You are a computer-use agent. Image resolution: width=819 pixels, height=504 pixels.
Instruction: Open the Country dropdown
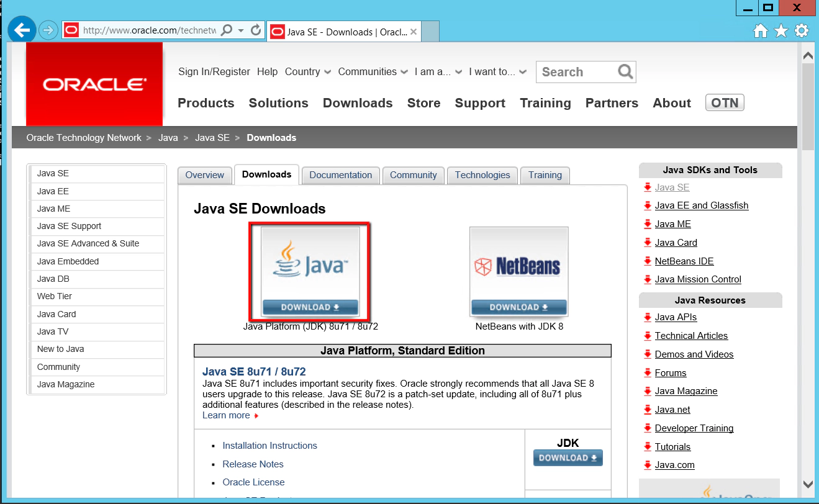pyautogui.click(x=307, y=71)
